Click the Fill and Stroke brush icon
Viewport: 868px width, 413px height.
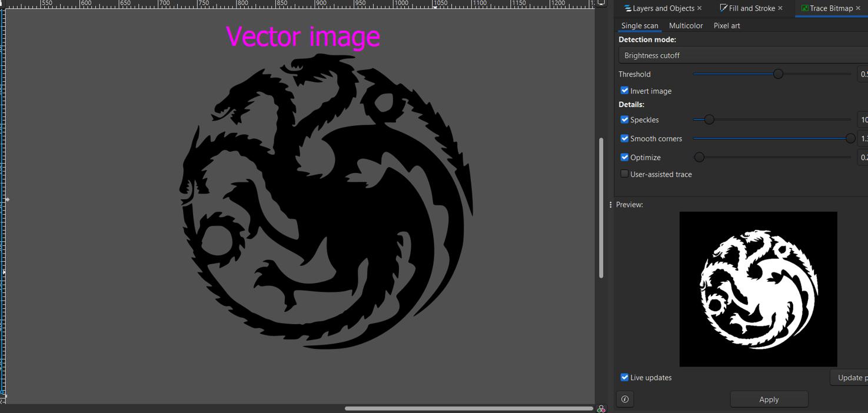[x=724, y=8]
